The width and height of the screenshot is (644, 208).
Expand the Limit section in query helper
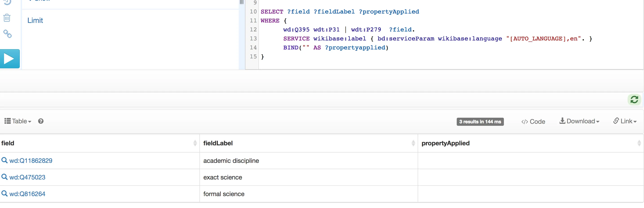pos(35,20)
